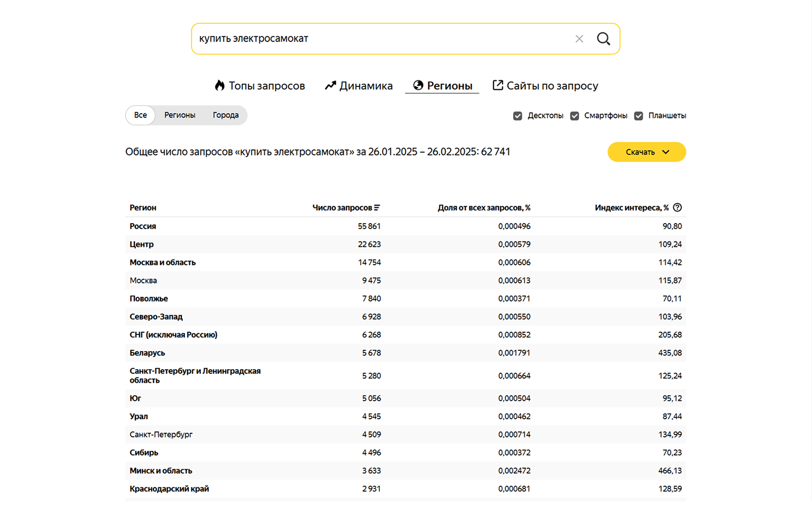Select the trending arrow icon near Динамика
The image size is (812, 505).
point(330,85)
